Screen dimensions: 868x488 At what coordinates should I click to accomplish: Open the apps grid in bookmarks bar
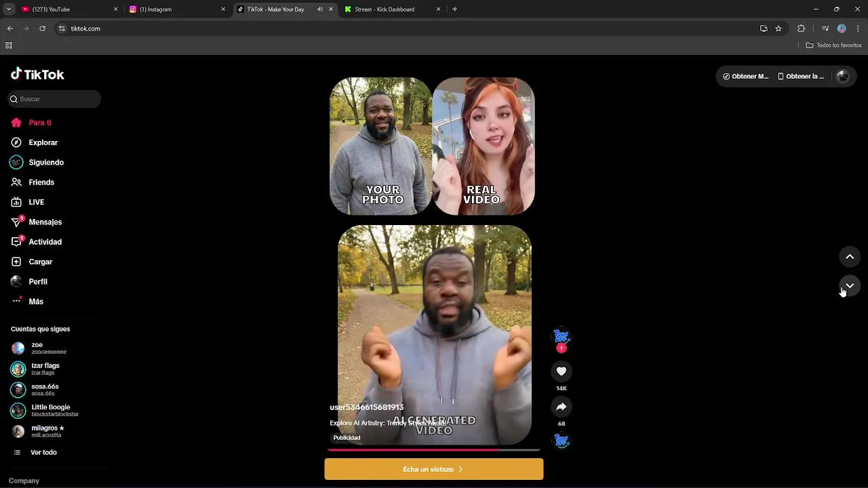(x=9, y=45)
